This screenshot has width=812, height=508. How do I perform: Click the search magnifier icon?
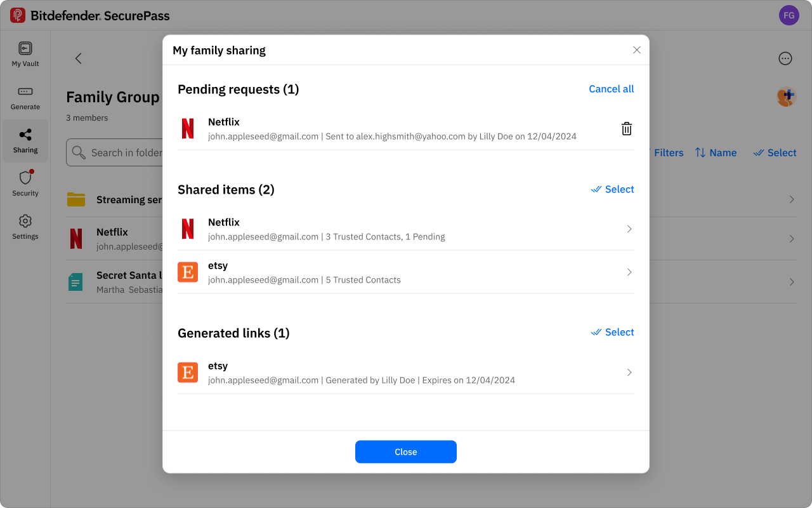[x=79, y=153]
